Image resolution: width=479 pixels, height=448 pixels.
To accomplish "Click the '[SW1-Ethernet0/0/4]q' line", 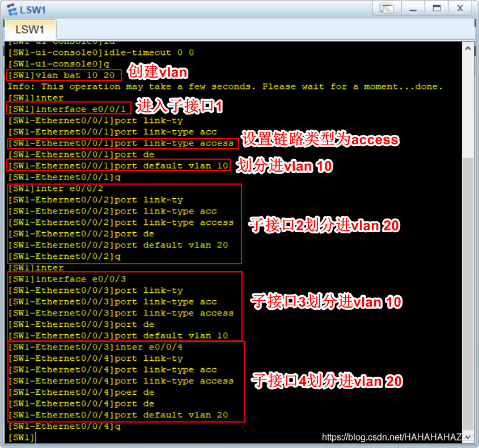I will pyautogui.click(x=65, y=426).
